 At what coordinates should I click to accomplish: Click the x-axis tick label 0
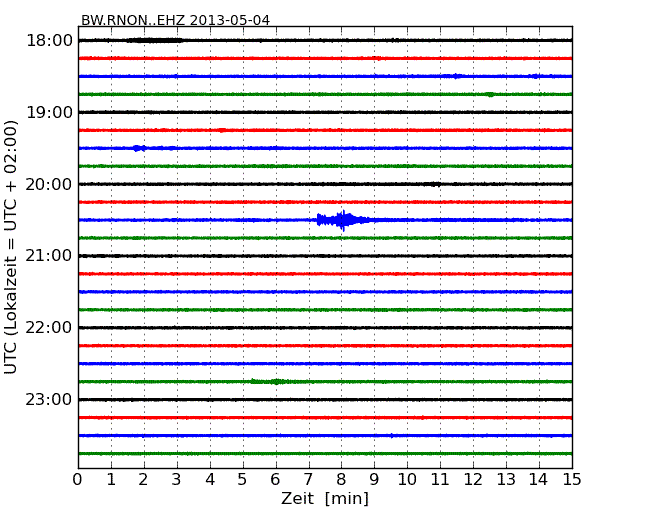[x=78, y=479]
